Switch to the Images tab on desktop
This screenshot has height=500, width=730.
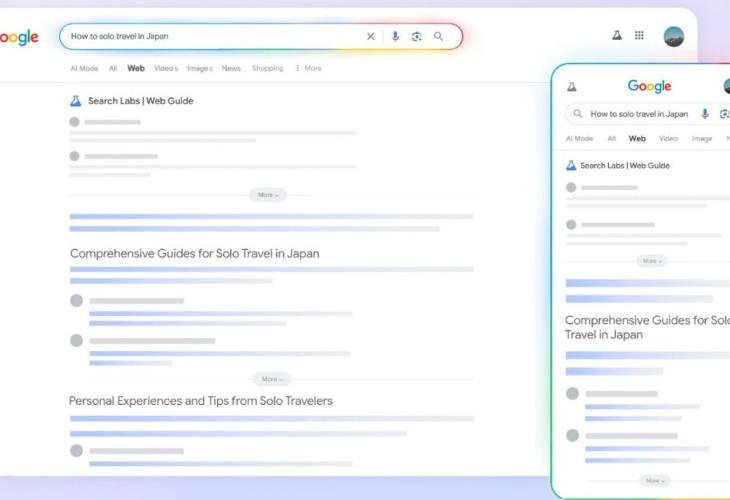tap(199, 68)
